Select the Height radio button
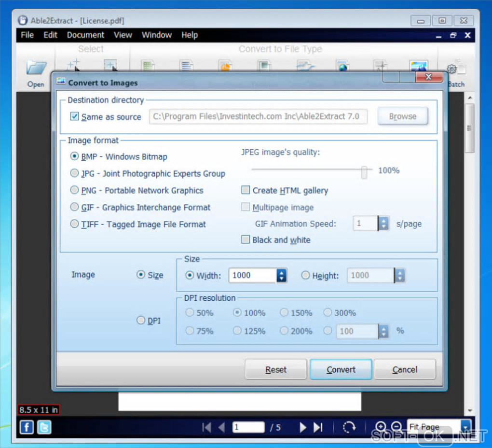Image resolution: width=492 pixels, height=448 pixels. [305, 275]
